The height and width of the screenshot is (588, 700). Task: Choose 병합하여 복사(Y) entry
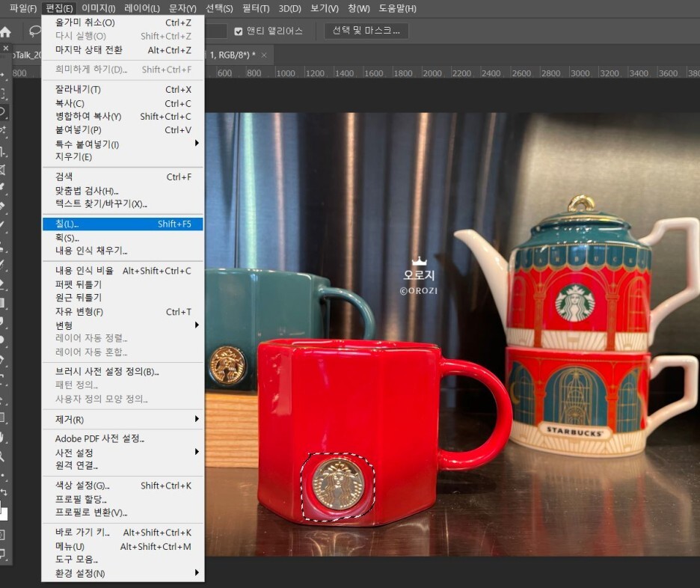tap(123, 116)
